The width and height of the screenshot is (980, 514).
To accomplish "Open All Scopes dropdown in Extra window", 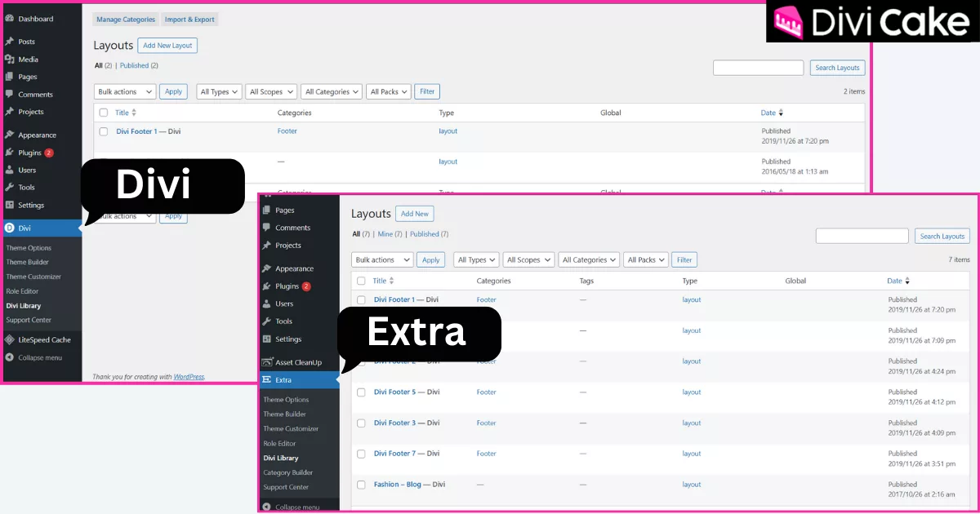I will (528, 260).
